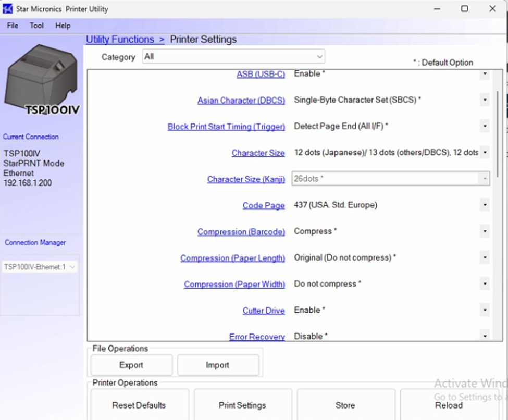Click the TSP100IV printer image
Image resolution: width=508 pixels, height=420 pixels.
42,79
